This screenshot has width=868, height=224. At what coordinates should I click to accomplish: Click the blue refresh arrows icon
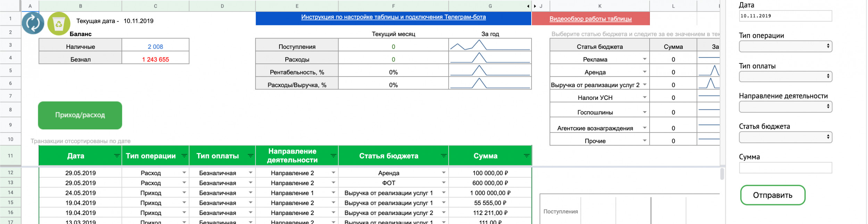tap(33, 23)
